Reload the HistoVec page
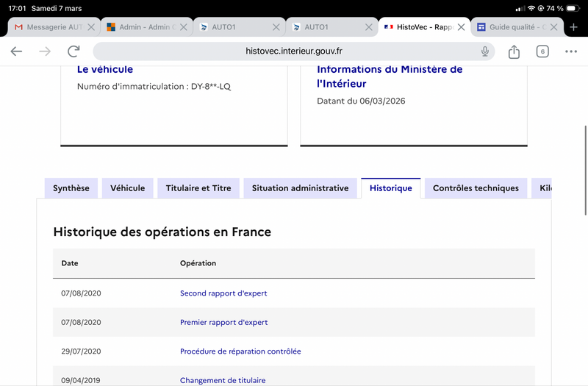Viewport: 588px width, 386px height. click(73, 51)
